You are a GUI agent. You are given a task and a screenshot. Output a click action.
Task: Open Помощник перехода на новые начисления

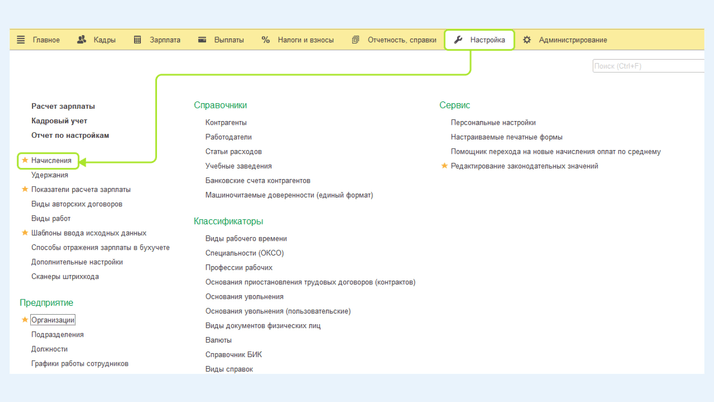click(x=556, y=152)
